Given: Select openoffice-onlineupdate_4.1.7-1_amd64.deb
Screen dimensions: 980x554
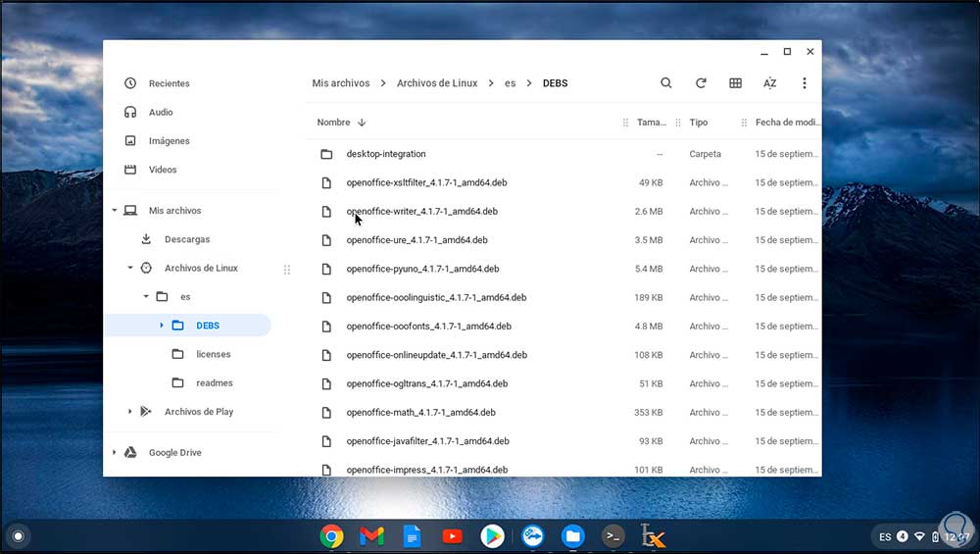Looking at the screenshot, I should (563, 355).
